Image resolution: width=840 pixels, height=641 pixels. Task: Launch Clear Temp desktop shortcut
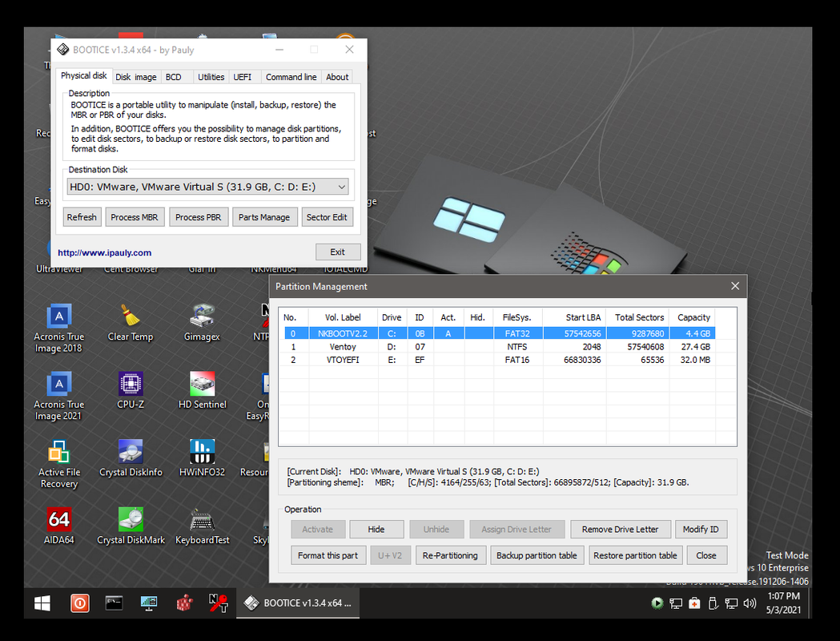tap(131, 323)
